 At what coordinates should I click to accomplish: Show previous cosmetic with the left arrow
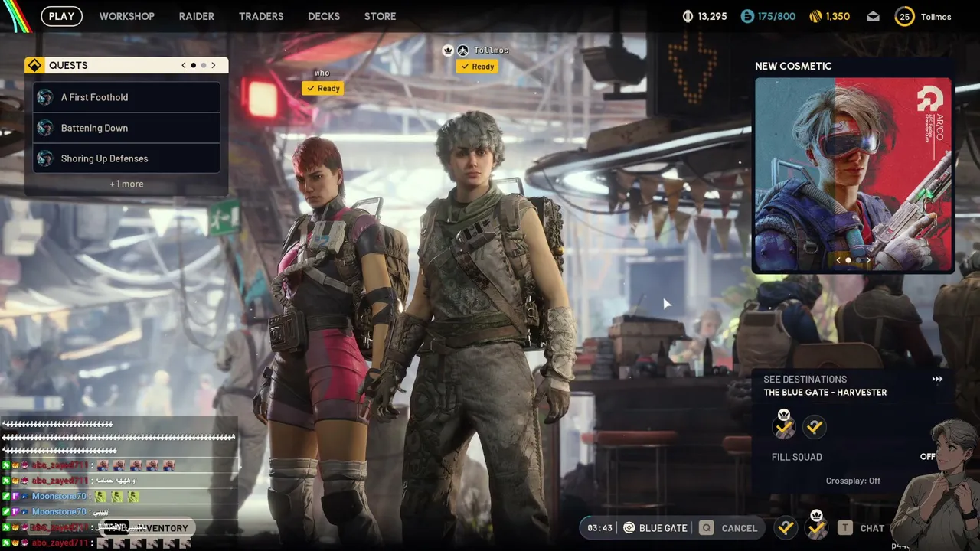pos(838,260)
